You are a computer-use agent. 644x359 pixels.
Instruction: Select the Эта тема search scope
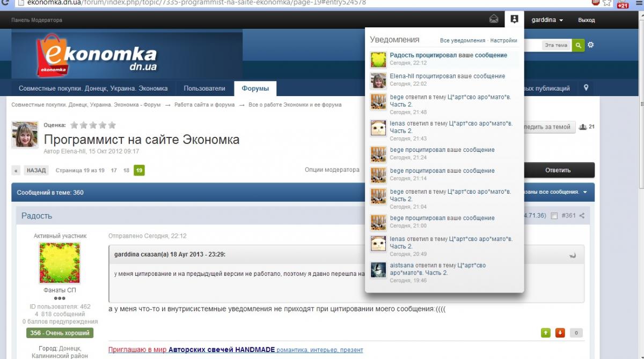[x=556, y=45]
